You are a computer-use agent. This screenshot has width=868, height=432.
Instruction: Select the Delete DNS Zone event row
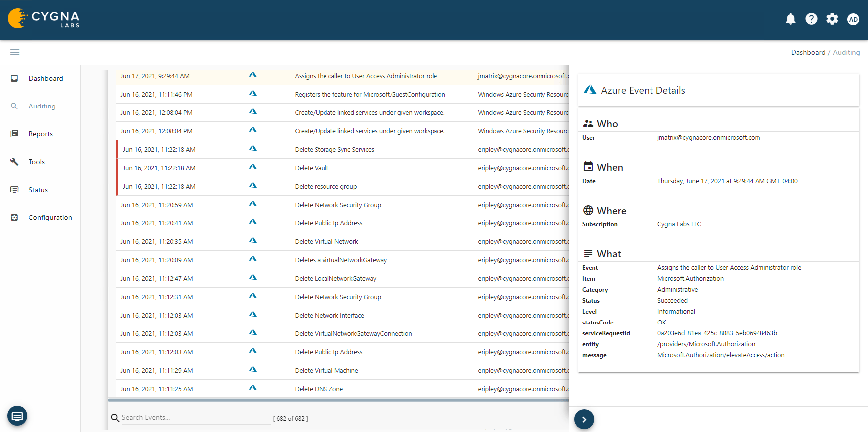point(319,389)
